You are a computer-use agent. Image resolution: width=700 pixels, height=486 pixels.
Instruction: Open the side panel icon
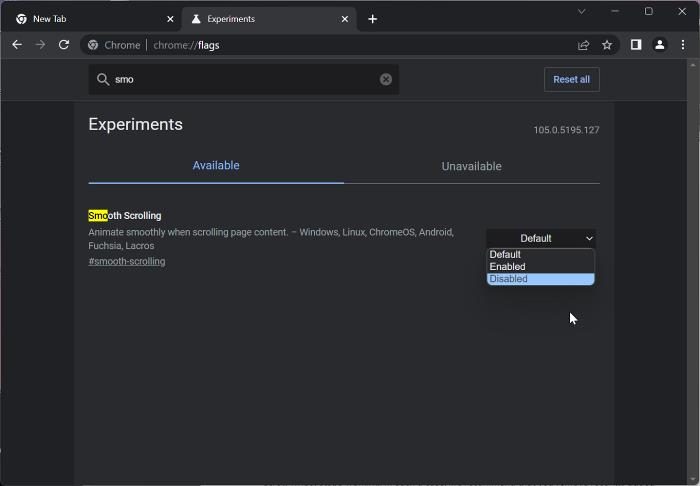(x=635, y=45)
